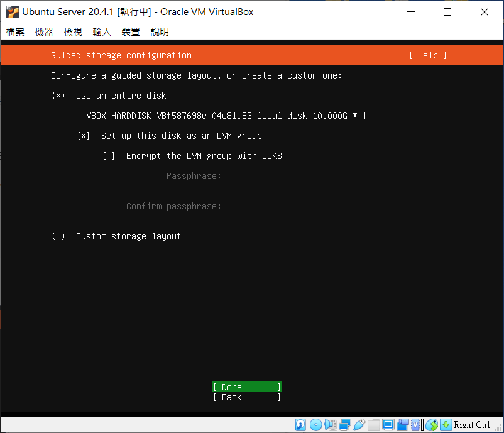The width and height of the screenshot is (504, 433).
Task: Click the network adapters status icon
Action: [x=344, y=425]
